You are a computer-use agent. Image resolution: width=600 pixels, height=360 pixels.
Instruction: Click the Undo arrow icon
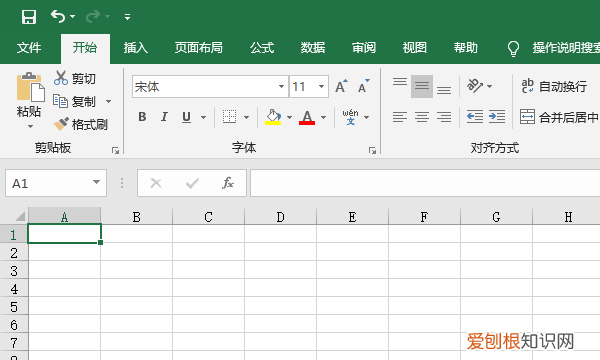[58, 16]
